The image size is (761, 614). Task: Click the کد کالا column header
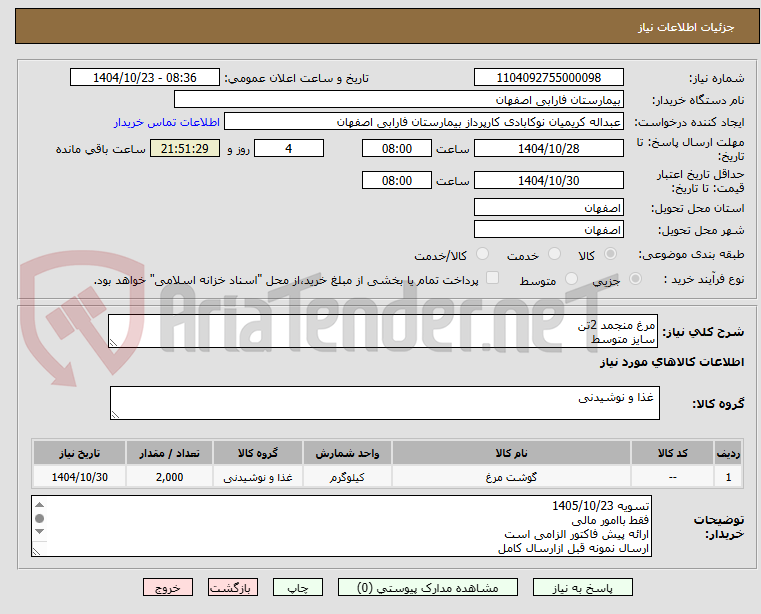tap(672, 453)
